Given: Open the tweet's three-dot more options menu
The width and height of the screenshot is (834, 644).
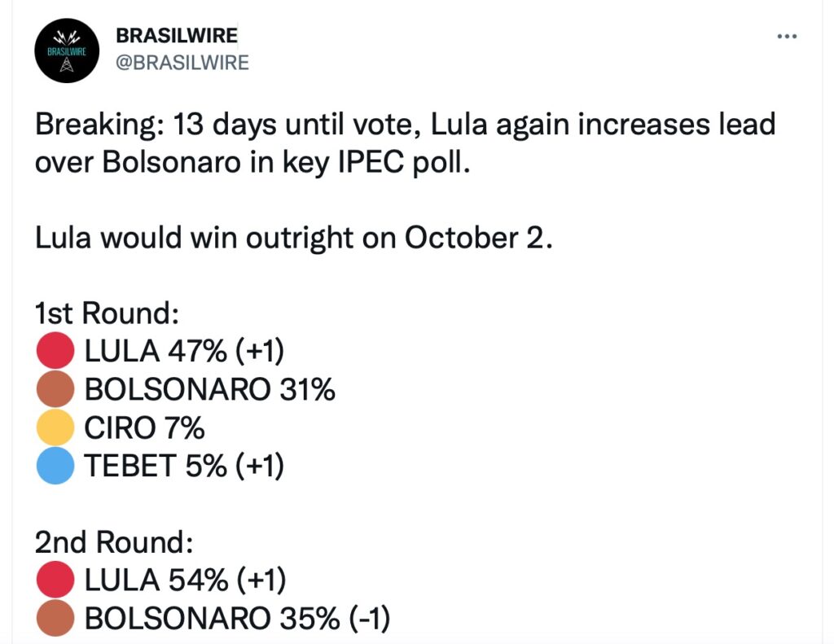Looking at the screenshot, I should coord(787,37).
